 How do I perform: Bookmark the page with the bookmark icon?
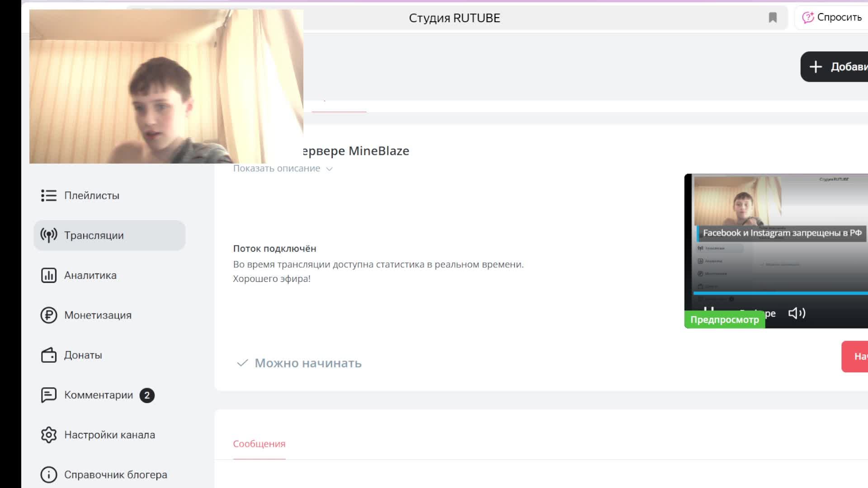[x=773, y=18]
